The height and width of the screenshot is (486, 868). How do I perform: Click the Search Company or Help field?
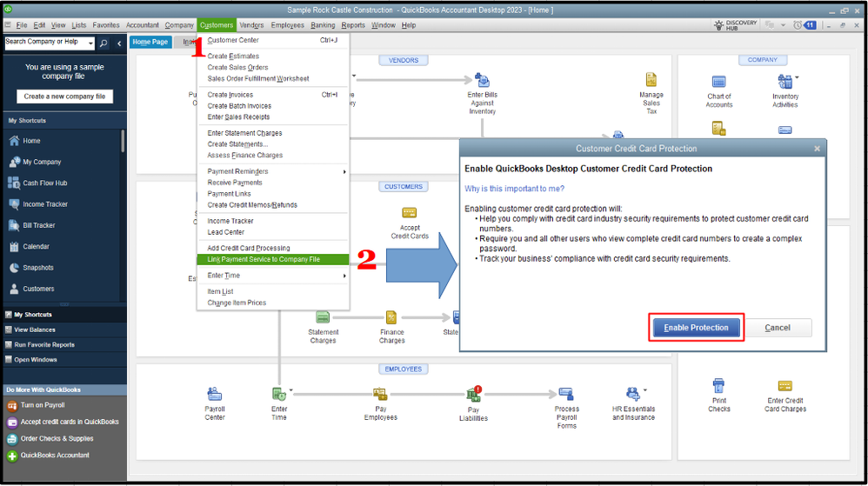click(x=45, y=43)
